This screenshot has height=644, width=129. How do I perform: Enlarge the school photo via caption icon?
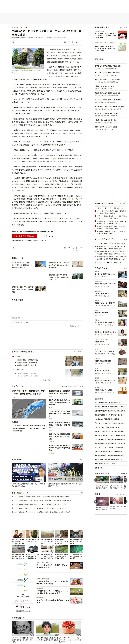pos(15,73)
